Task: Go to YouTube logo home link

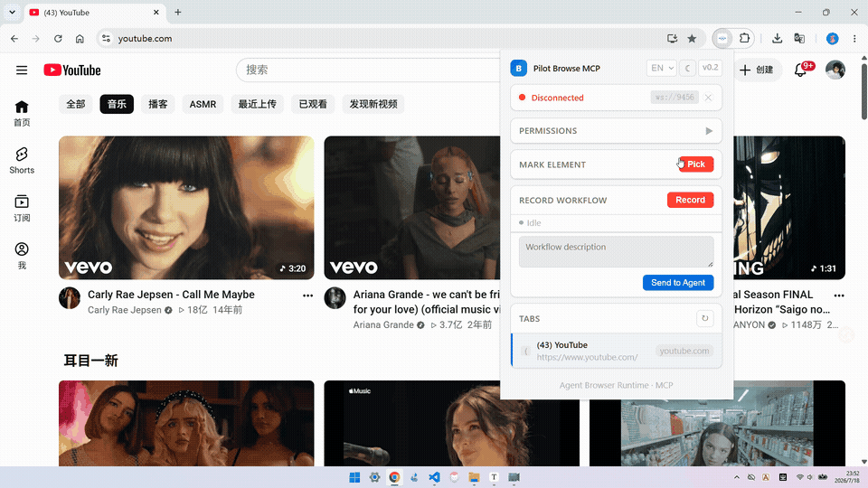Action: [x=72, y=70]
